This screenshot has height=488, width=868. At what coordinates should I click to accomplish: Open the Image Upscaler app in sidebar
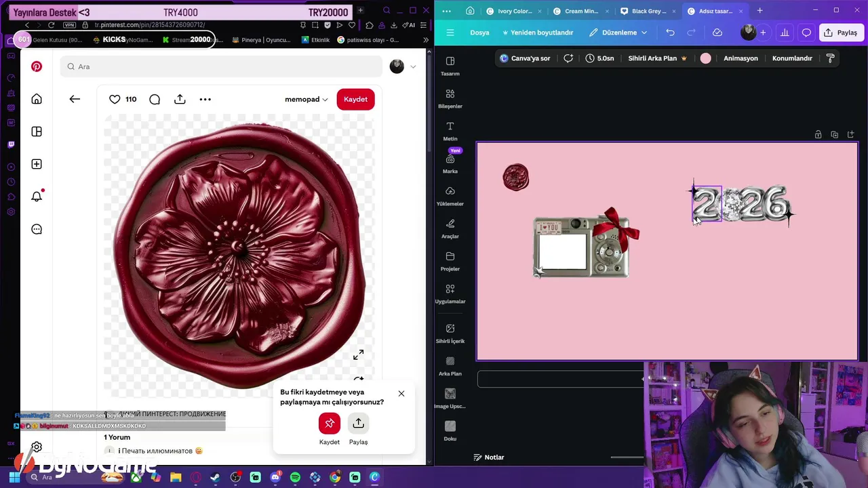click(450, 398)
